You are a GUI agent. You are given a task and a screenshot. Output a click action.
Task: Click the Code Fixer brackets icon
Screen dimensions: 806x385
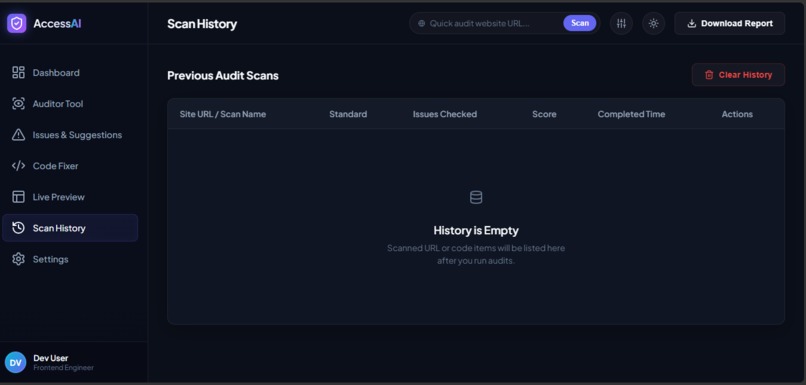click(x=19, y=166)
